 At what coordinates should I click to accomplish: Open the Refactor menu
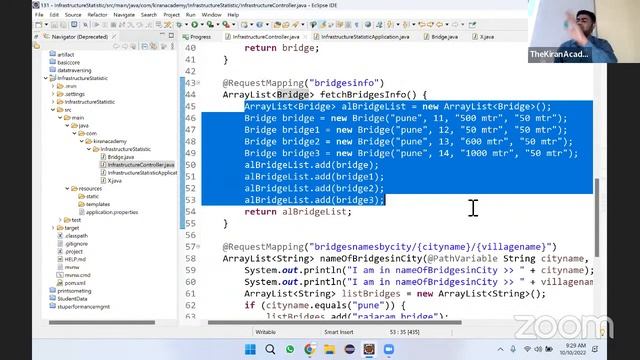coord(97,15)
